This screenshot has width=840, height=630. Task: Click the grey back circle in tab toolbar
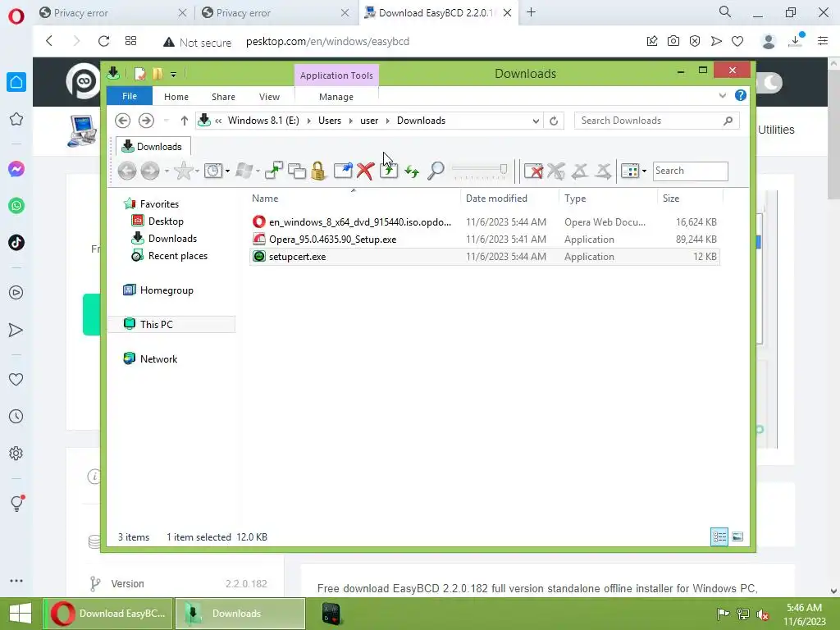pyautogui.click(x=127, y=171)
